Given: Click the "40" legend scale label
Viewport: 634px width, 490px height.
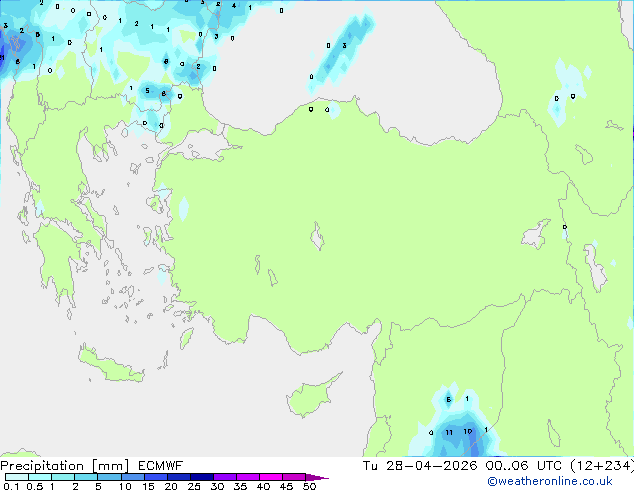Looking at the screenshot, I should [263, 486].
